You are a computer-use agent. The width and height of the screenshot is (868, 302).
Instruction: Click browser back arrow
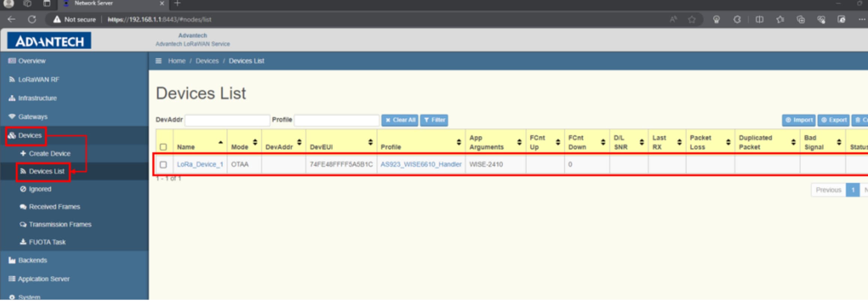click(x=11, y=19)
